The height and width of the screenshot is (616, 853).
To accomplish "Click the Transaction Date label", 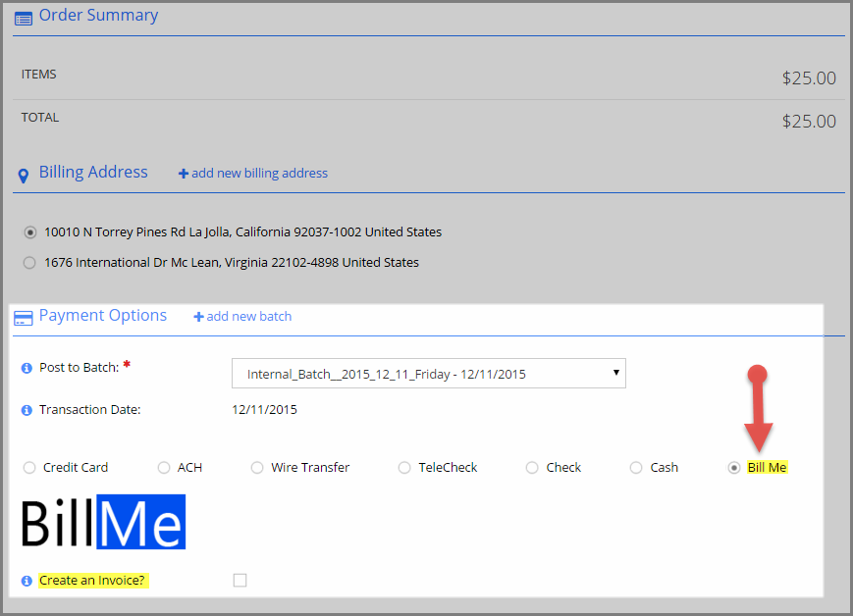I will pyautogui.click(x=89, y=409).
